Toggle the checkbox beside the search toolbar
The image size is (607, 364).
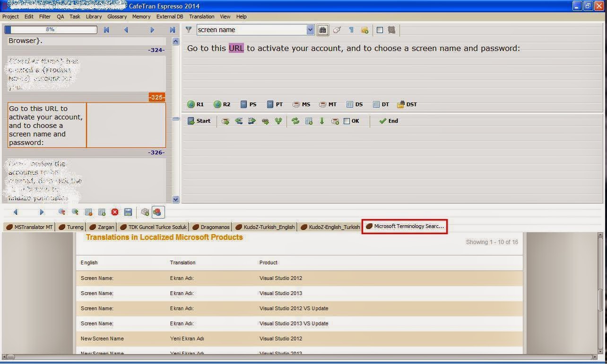point(380,30)
